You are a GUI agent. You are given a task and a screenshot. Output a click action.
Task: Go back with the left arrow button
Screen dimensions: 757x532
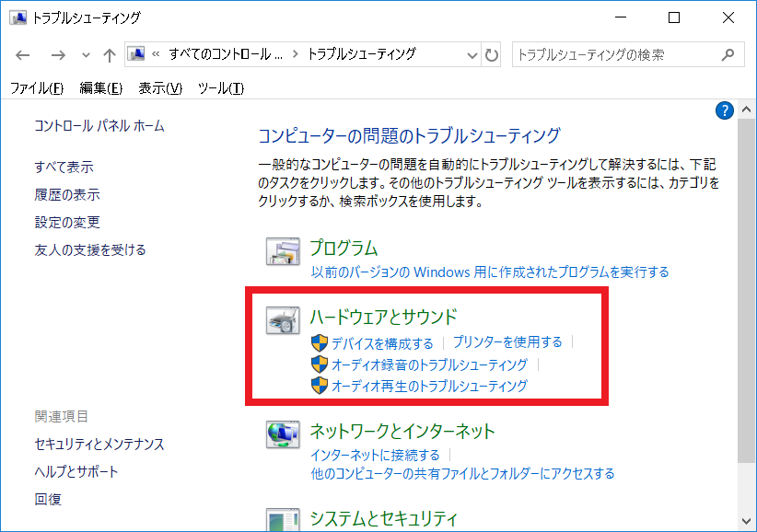pyautogui.click(x=23, y=55)
